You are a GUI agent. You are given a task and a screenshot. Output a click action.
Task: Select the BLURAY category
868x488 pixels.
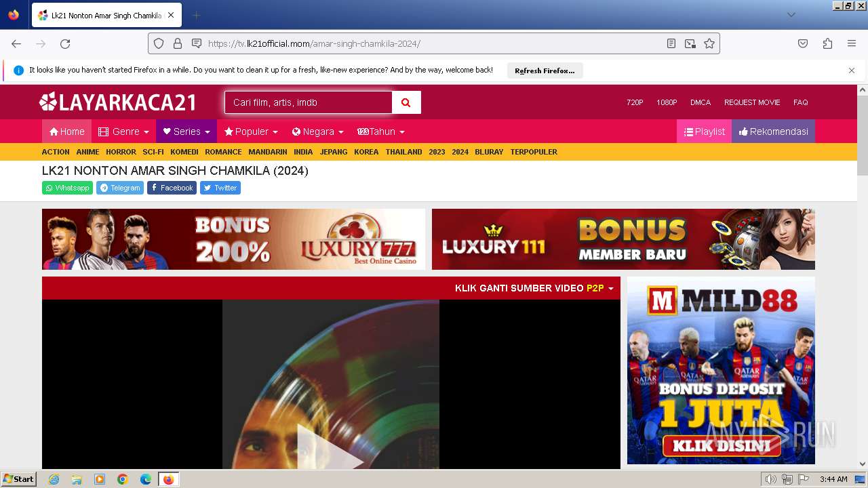point(489,152)
